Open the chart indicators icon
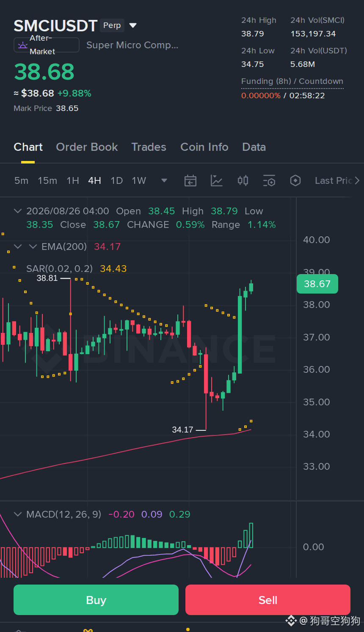364x632 pixels. [217, 181]
